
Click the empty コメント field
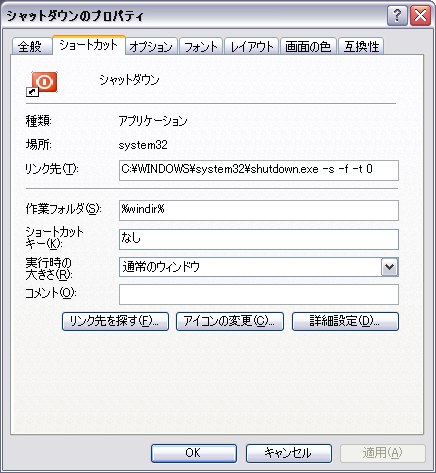[x=259, y=295]
